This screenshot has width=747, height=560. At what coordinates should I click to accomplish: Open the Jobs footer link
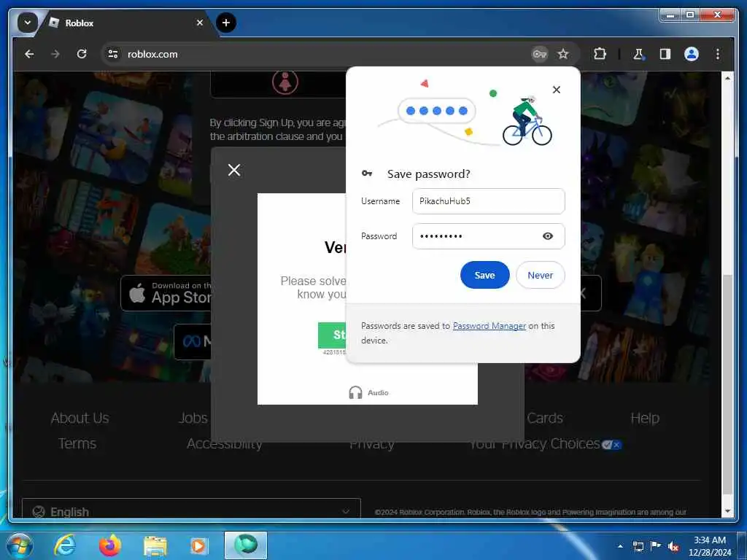pyautogui.click(x=193, y=418)
